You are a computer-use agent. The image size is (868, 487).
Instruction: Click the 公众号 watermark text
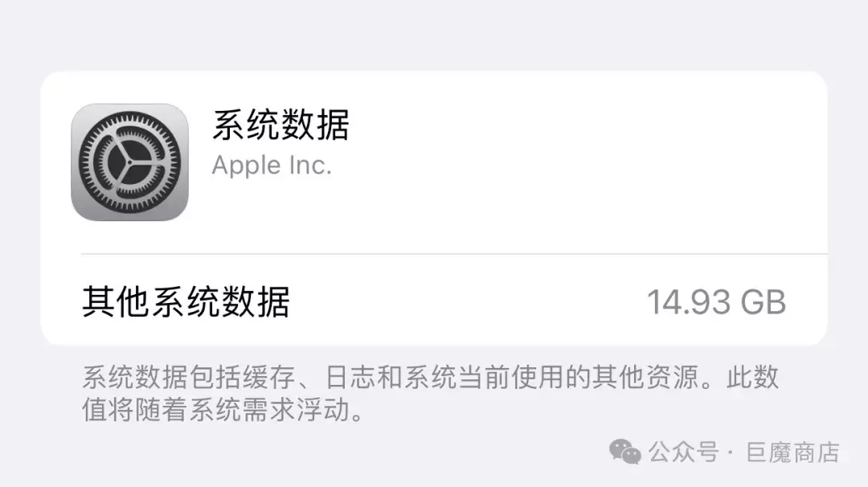pos(684,452)
